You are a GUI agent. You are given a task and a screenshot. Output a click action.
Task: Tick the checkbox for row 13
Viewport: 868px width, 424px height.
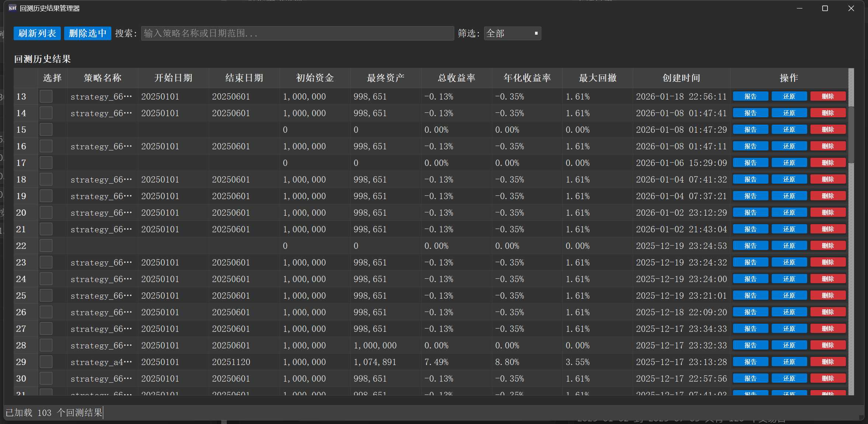click(x=46, y=97)
